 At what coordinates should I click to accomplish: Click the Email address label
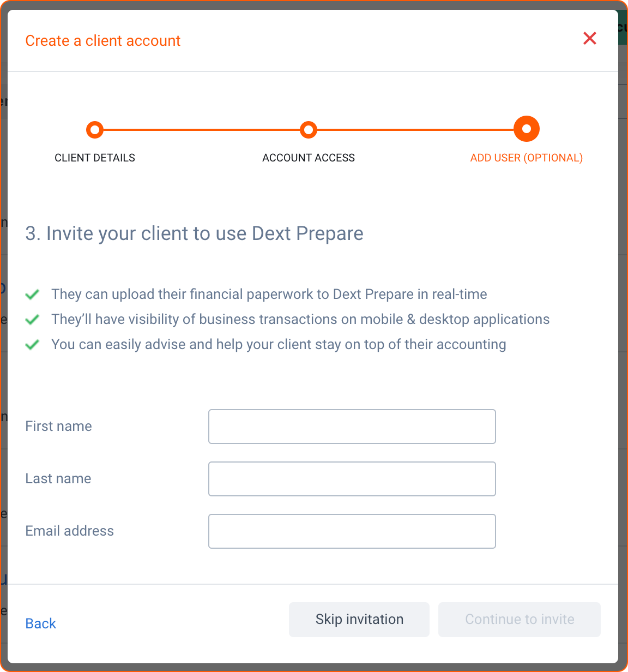click(x=70, y=531)
